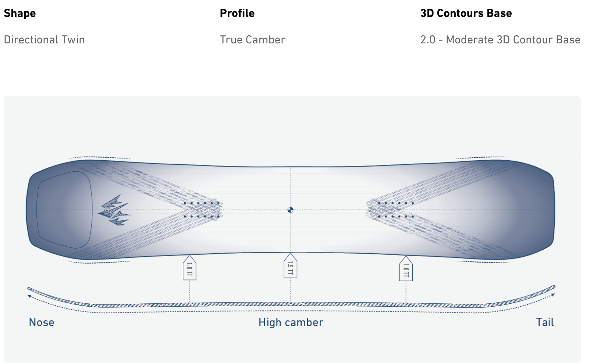Click the Jones logo emblem on the board
590x364 pixels.
(x=114, y=210)
